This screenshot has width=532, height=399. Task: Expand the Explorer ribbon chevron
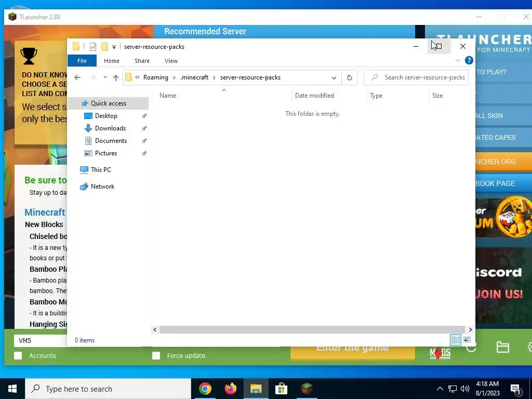click(x=457, y=60)
